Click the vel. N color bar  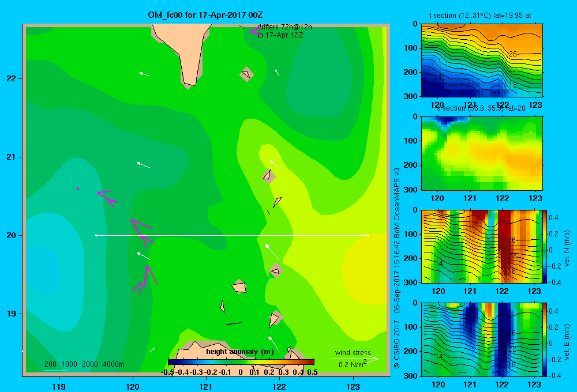[x=545, y=246]
